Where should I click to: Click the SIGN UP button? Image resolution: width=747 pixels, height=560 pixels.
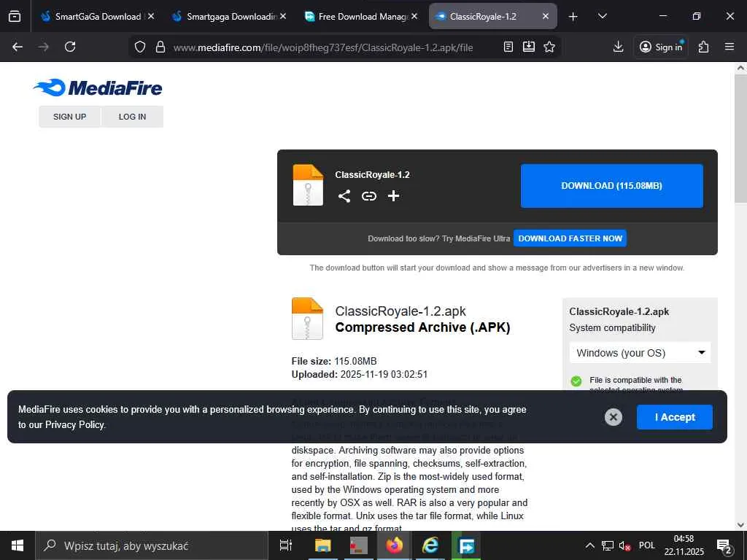coord(69,117)
